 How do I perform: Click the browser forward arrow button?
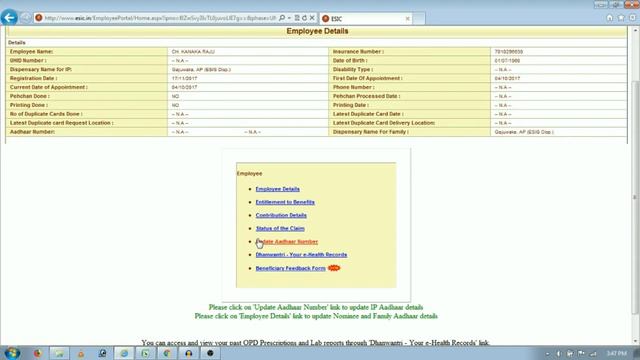[x=25, y=18]
